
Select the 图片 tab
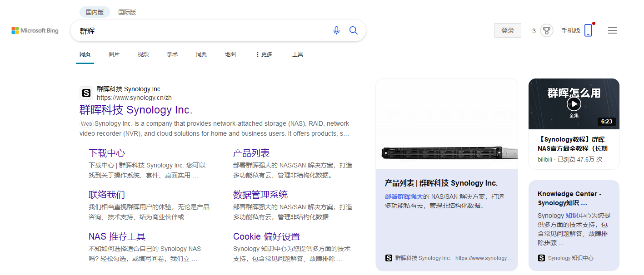click(114, 54)
